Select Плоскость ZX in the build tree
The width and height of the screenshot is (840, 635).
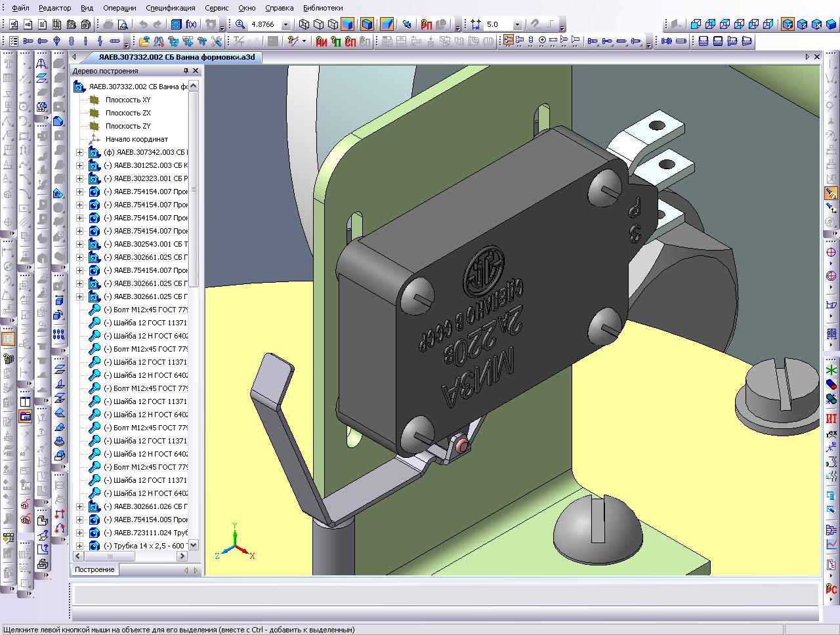(x=128, y=113)
